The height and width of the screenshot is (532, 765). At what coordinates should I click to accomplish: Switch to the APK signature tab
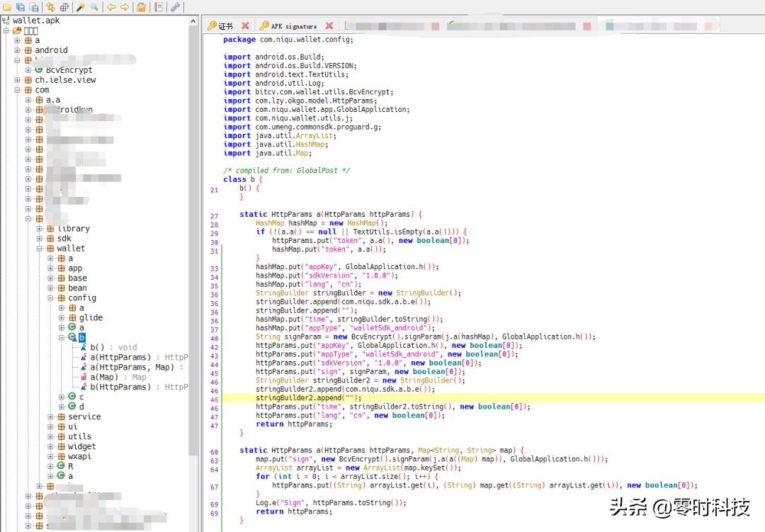tap(294, 26)
